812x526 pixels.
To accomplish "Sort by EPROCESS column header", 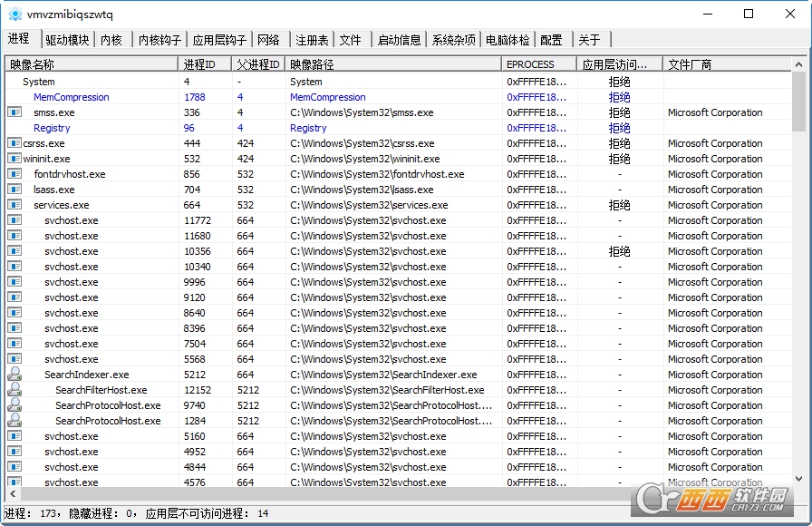I will [x=539, y=64].
